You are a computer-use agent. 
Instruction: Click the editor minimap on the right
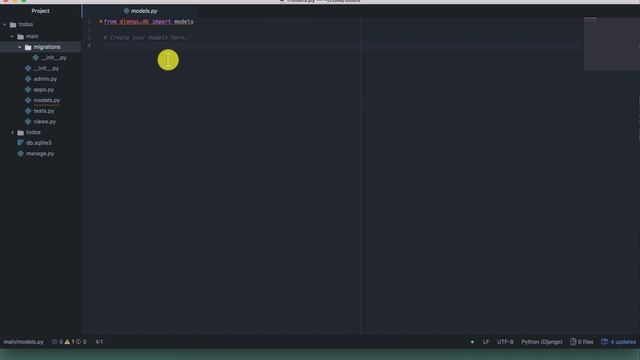pyautogui.click(x=611, y=44)
